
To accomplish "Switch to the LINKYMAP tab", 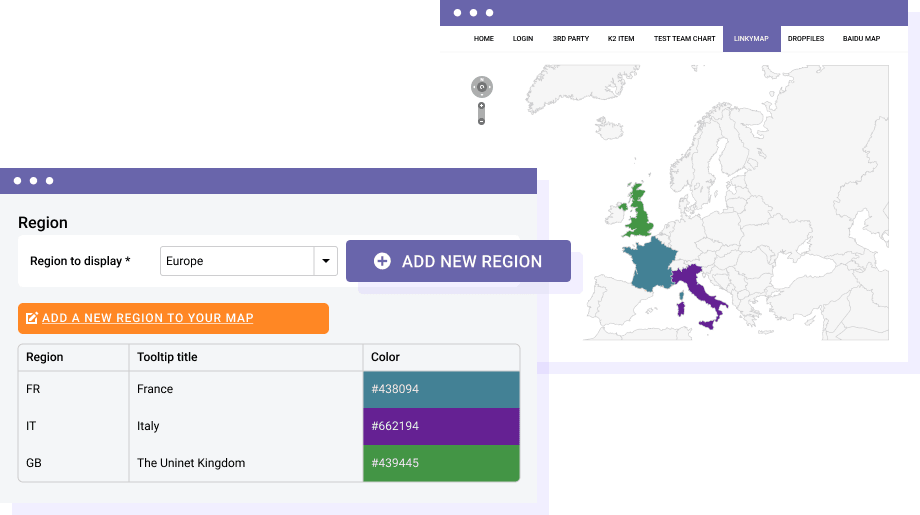I will (x=751, y=39).
